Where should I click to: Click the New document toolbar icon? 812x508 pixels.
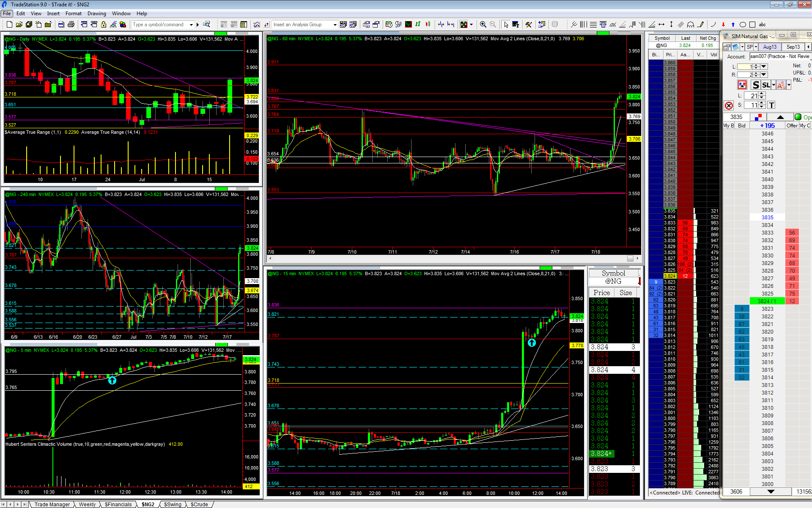(x=9, y=25)
